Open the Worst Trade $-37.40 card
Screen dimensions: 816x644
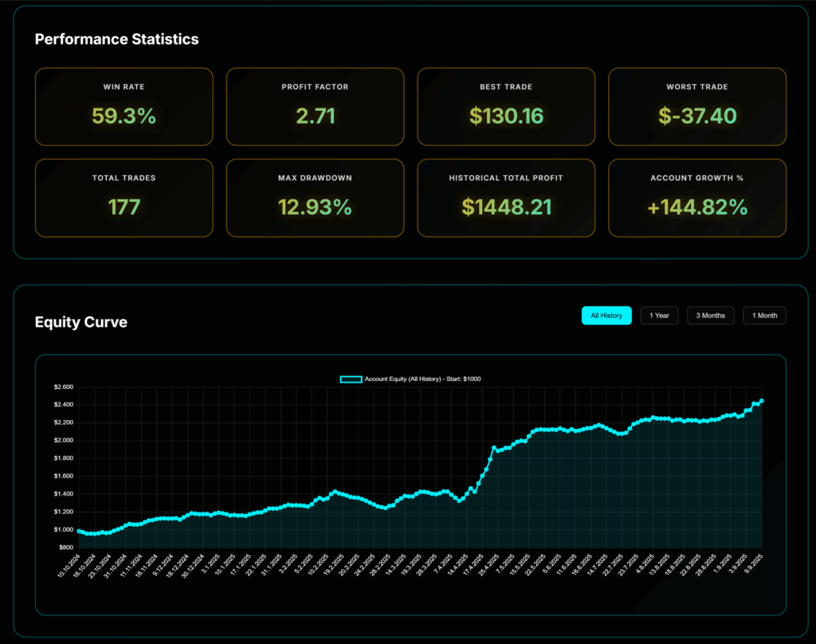(697, 107)
